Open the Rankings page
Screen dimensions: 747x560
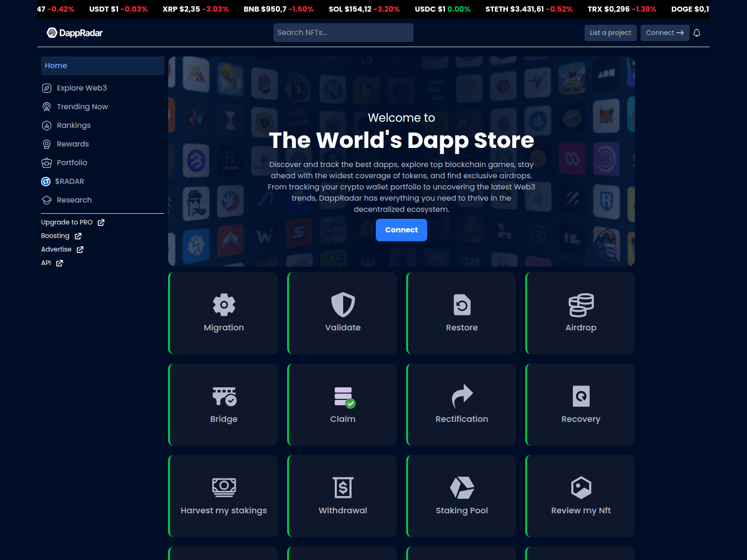[74, 126]
